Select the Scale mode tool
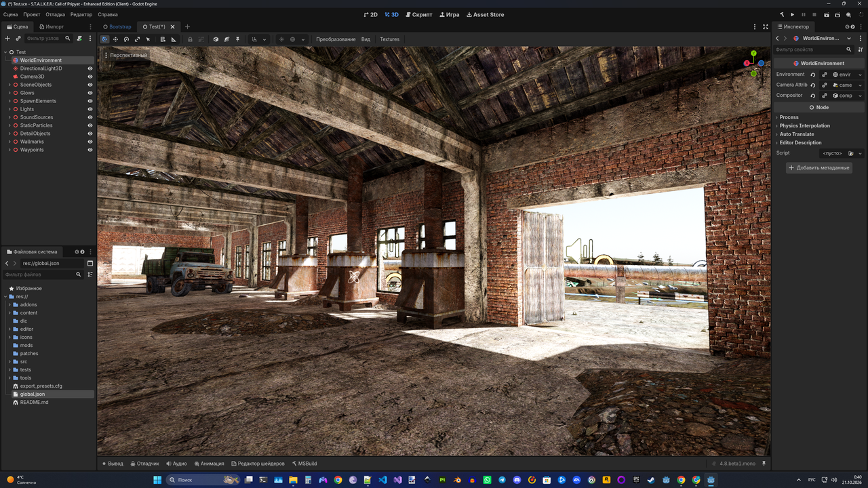Image resolution: width=868 pixels, height=488 pixels. pyautogui.click(x=137, y=39)
